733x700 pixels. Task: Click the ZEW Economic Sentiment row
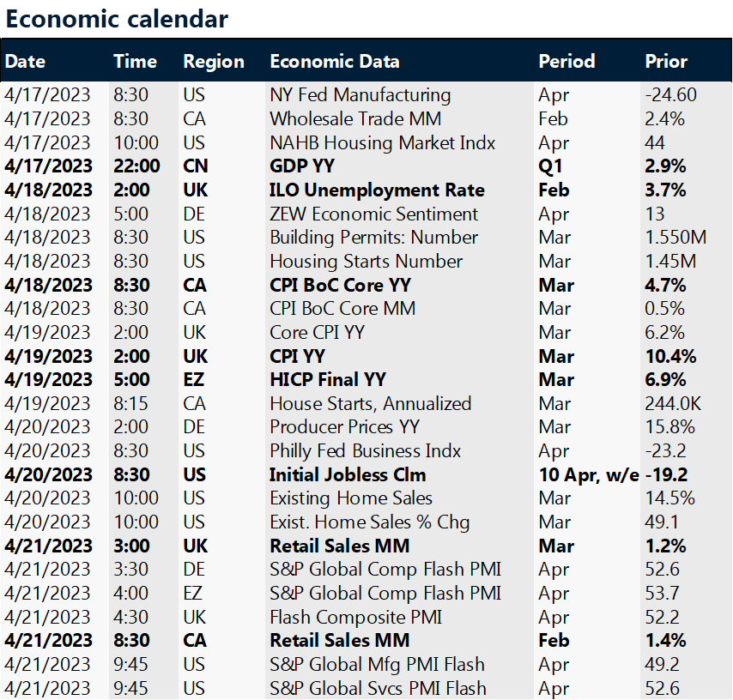(374, 214)
